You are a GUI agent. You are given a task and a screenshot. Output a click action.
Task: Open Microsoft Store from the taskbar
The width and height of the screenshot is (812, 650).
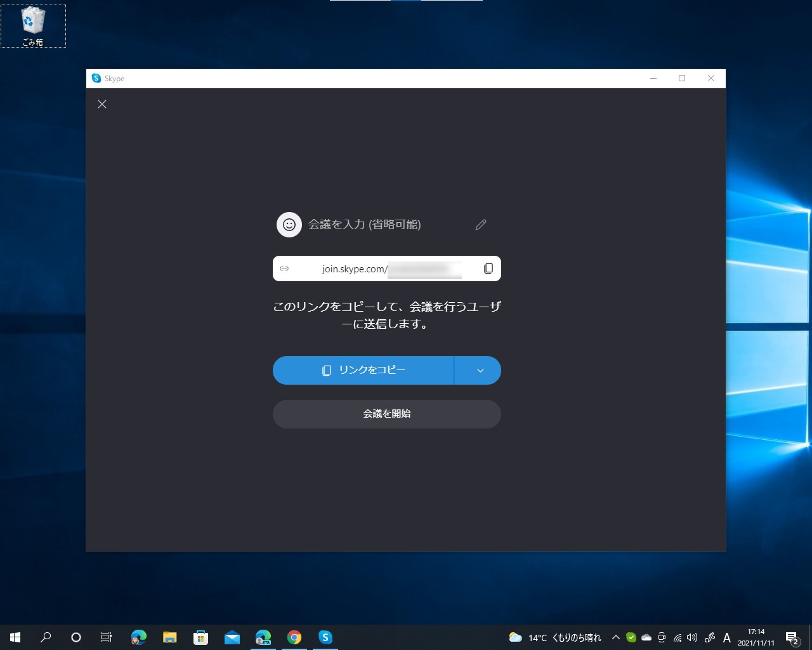tap(201, 637)
